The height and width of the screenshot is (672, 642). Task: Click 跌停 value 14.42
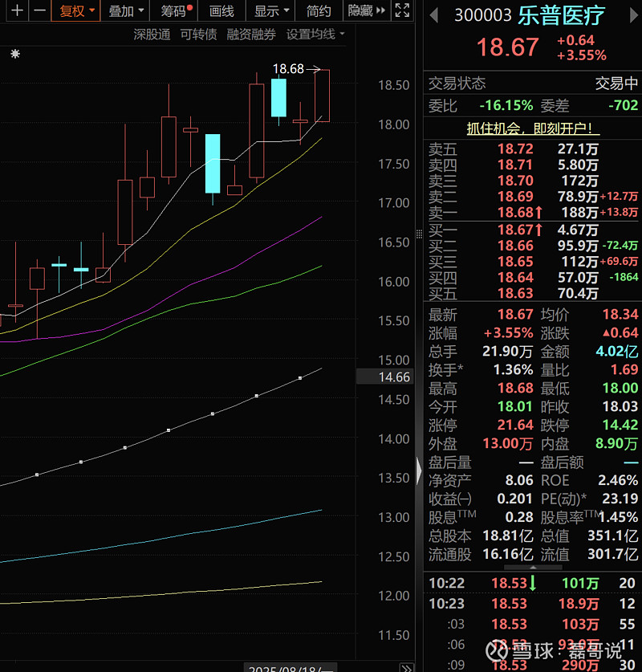point(620,425)
